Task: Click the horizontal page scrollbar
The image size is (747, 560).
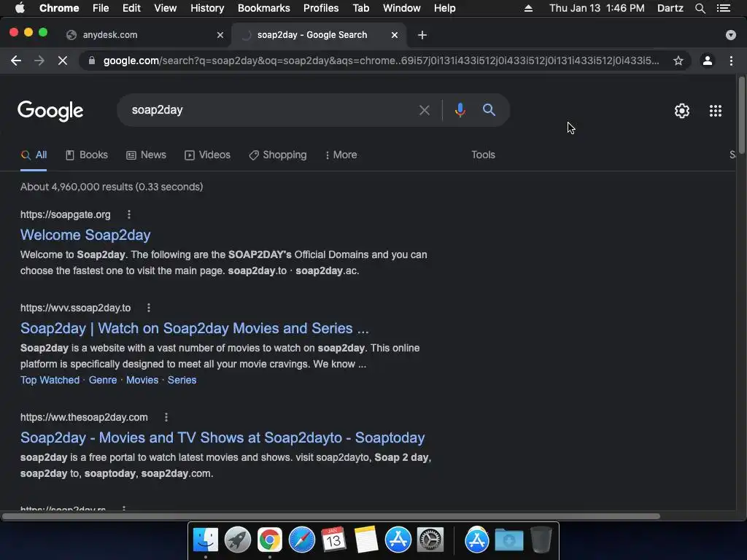Action: click(331, 516)
